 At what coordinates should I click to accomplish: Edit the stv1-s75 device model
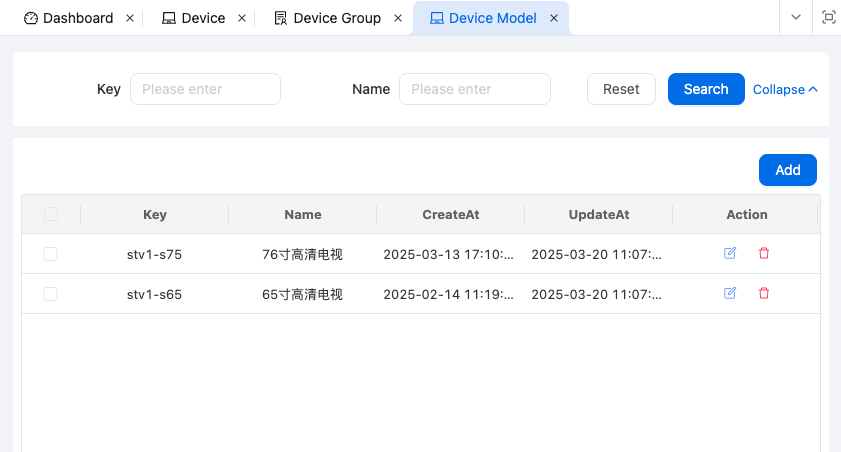click(x=730, y=254)
